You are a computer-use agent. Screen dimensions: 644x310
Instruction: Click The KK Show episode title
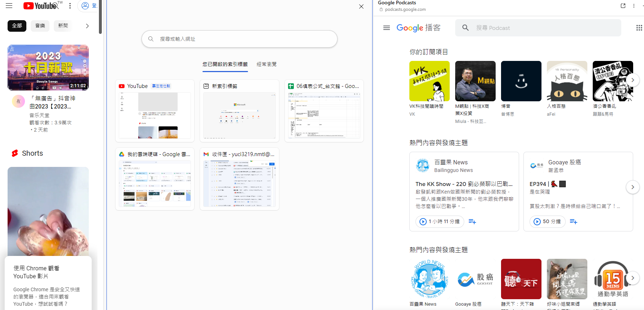[464, 184]
